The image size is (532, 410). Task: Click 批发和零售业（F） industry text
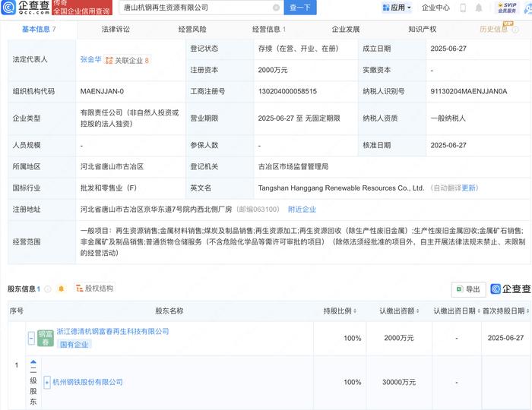coord(108,188)
